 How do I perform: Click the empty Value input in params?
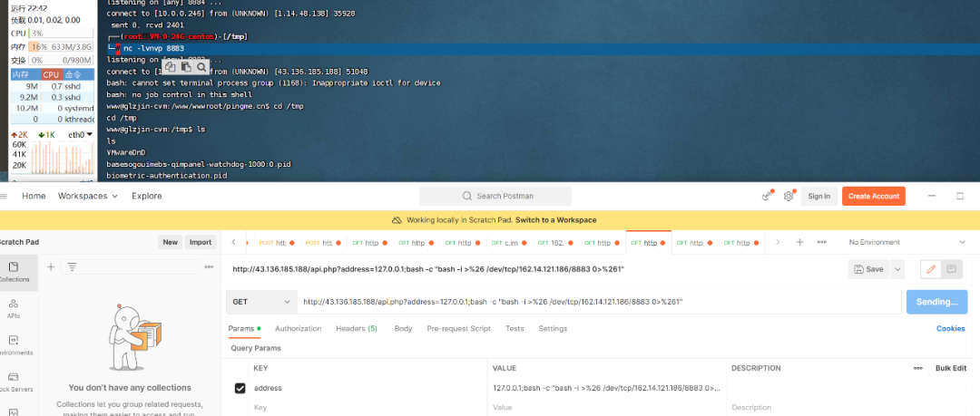tap(607, 407)
